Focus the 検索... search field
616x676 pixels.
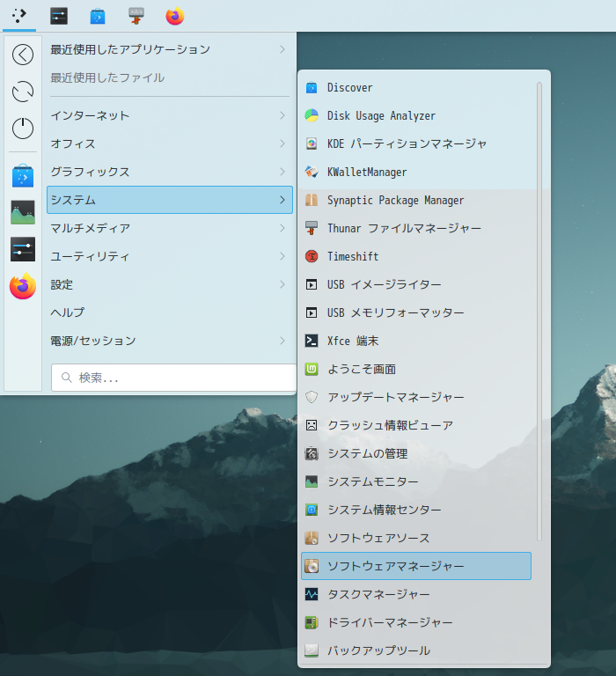coord(173,378)
